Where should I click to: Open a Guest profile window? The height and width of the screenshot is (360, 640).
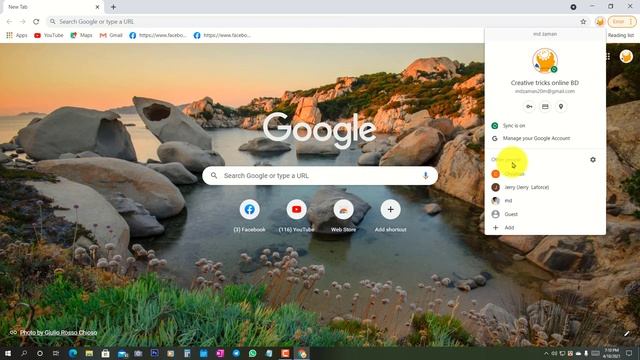(545, 214)
